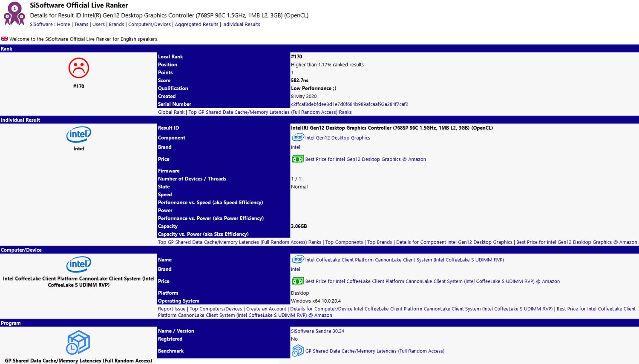
Task: Click the large Intel logo in Computer/Device section
Action: pyautogui.click(x=79, y=264)
